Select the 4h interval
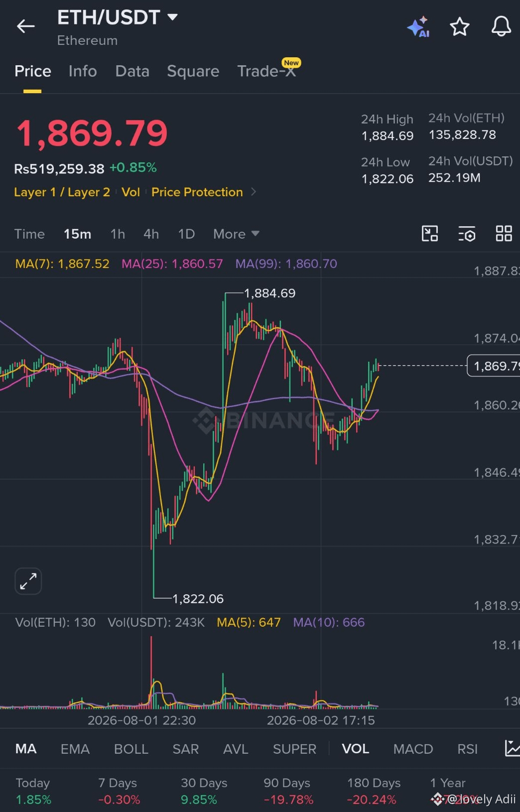520x812 pixels. (151, 234)
